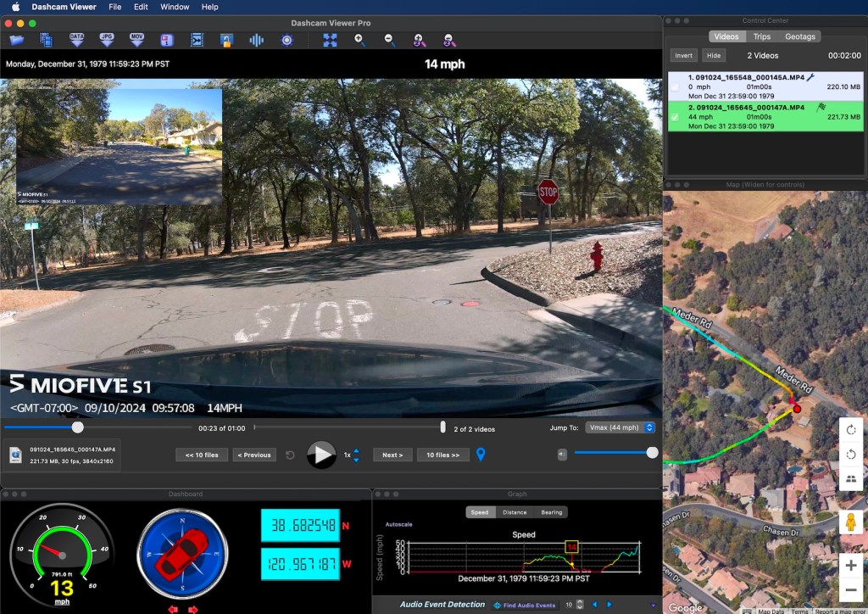Mute audio with the speaker toggle
Viewport: 868px width, 614px height.
[562, 455]
